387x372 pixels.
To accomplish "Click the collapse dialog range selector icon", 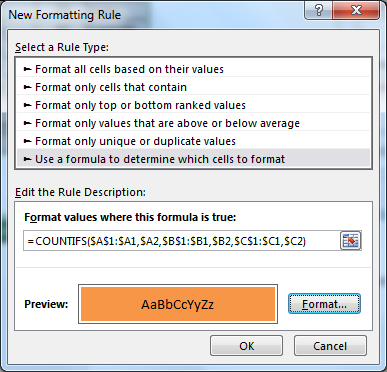I will pos(350,240).
